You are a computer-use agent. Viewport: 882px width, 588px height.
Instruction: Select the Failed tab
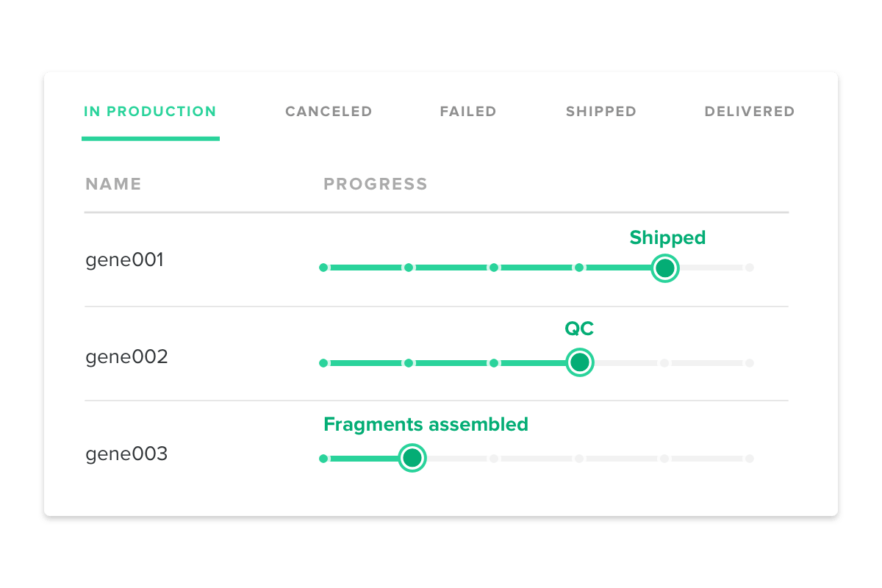click(x=468, y=112)
